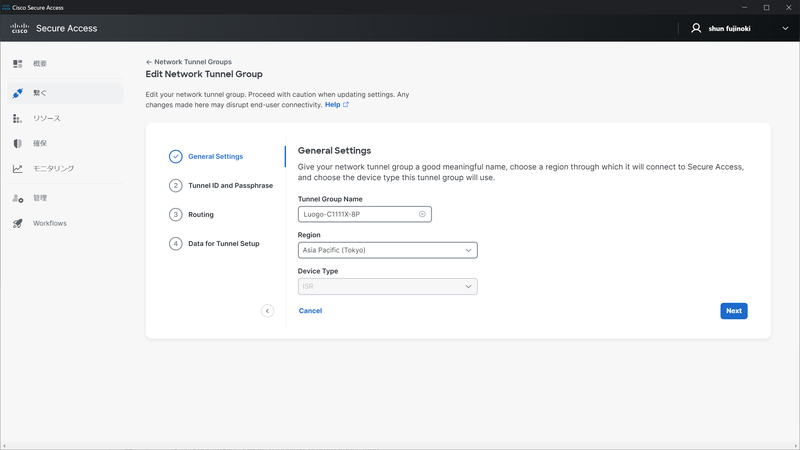
Task: Expand the user account menu chevron
Action: pos(785,29)
